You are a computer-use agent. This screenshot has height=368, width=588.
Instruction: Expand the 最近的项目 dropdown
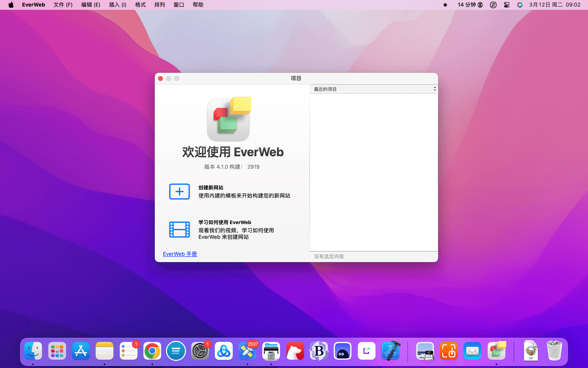(x=374, y=89)
